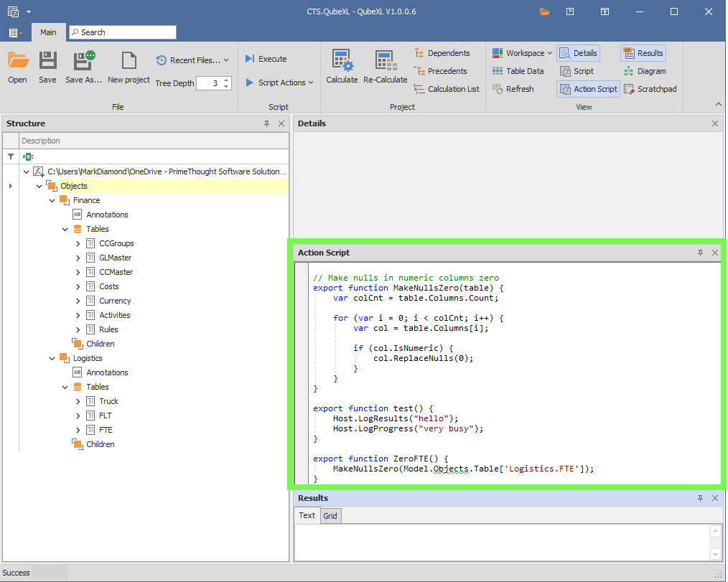Open the Diagram view
This screenshot has height=582, width=728.
[644, 71]
